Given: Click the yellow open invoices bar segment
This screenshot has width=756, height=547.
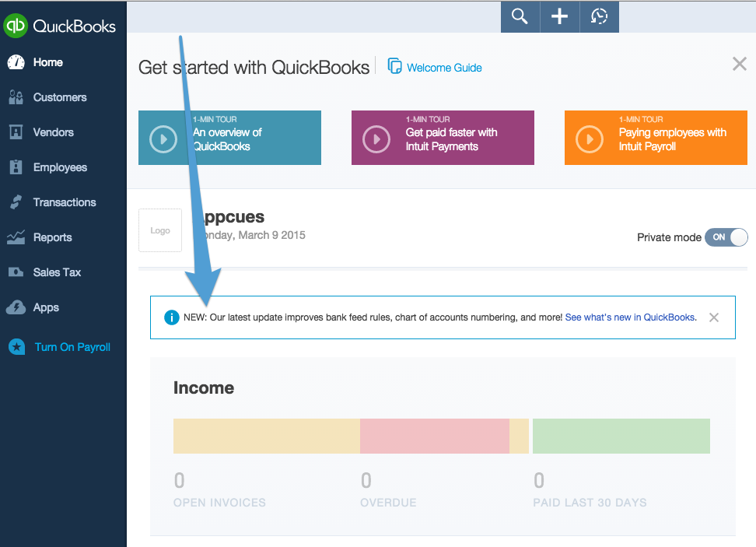Looking at the screenshot, I should click(x=267, y=436).
